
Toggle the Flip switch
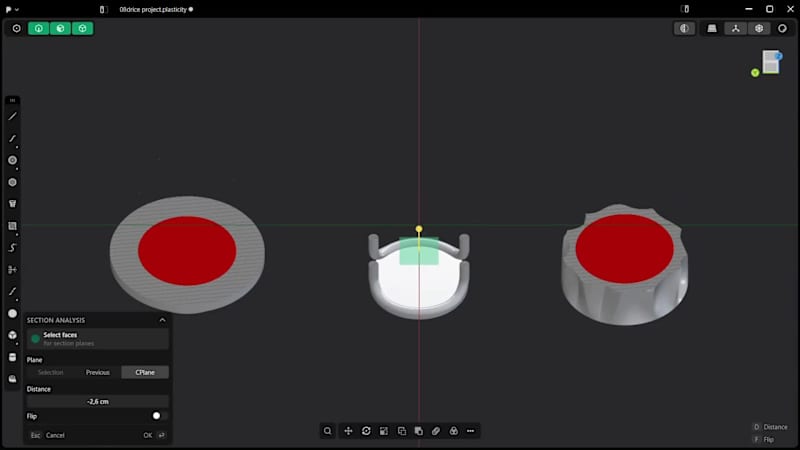click(x=159, y=416)
